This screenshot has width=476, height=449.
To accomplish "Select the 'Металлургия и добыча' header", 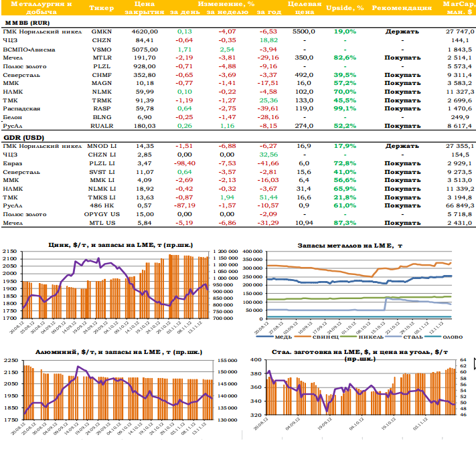I will coord(42,8).
